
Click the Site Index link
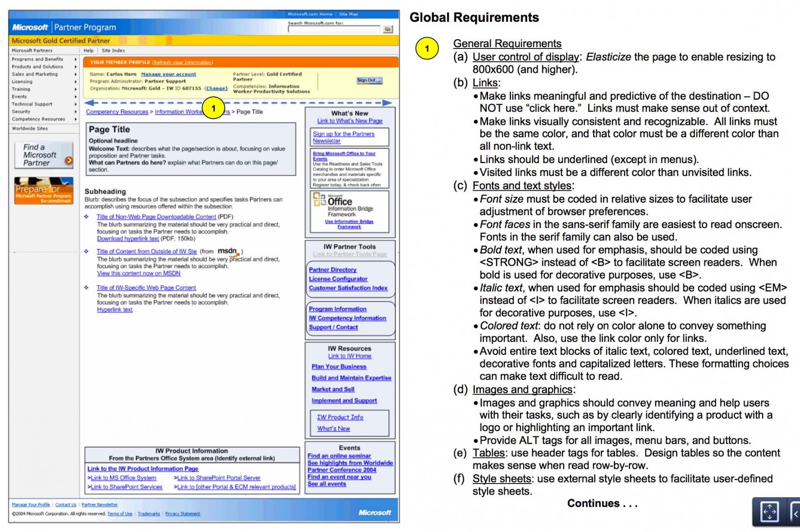click(x=113, y=51)
